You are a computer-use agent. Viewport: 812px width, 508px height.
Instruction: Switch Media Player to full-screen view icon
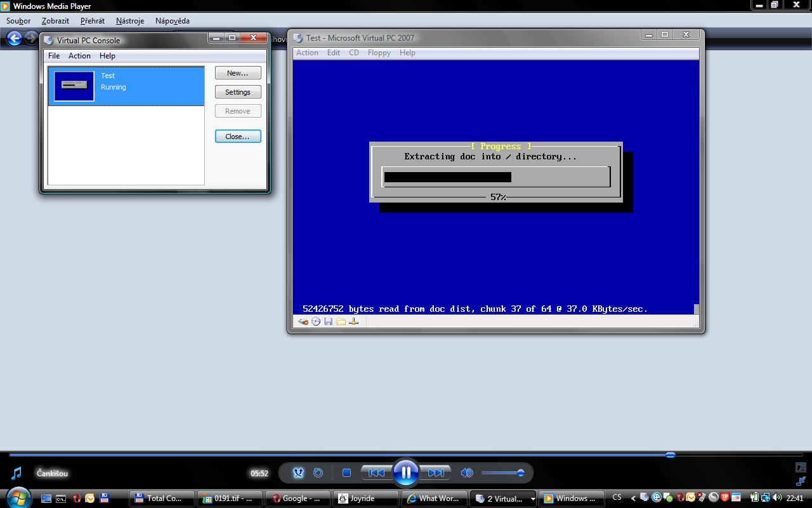click(801, 468)
